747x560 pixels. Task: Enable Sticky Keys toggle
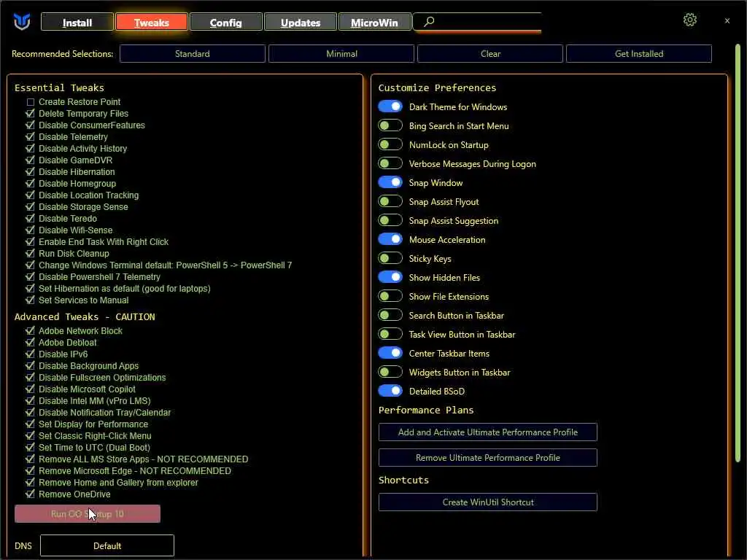pos(390,258)
